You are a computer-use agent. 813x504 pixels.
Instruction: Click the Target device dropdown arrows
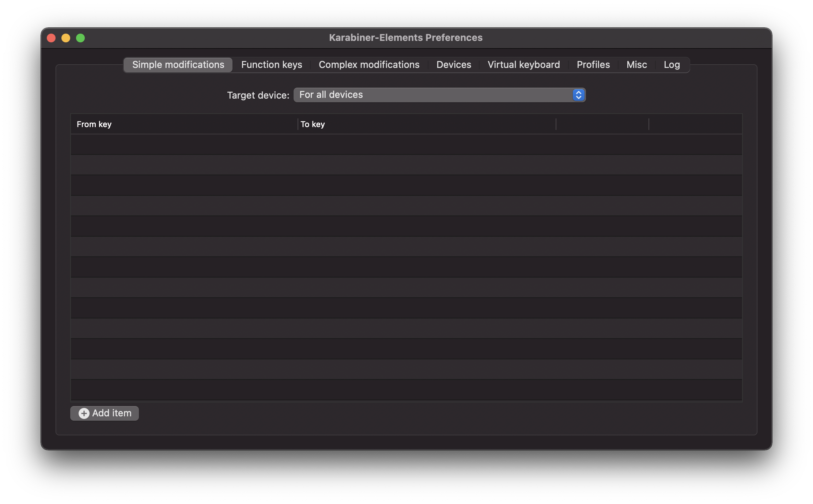click(x=578, y=95)
